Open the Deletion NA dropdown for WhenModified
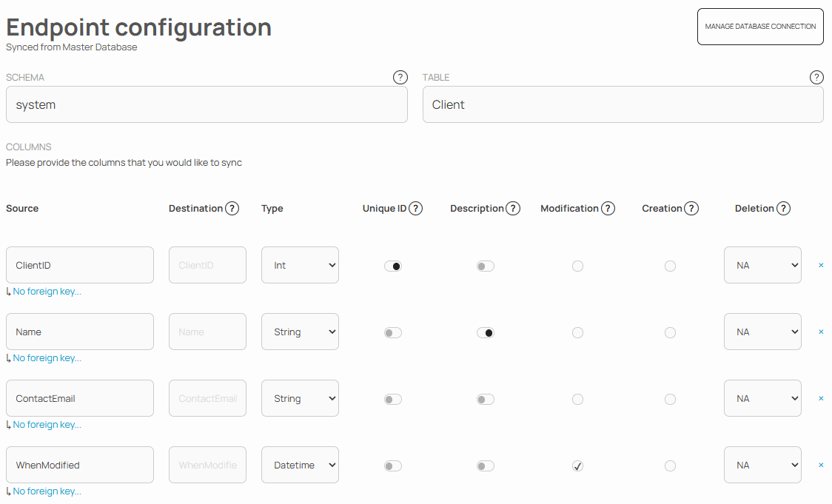Screen dimensions: 832x504 762,465
